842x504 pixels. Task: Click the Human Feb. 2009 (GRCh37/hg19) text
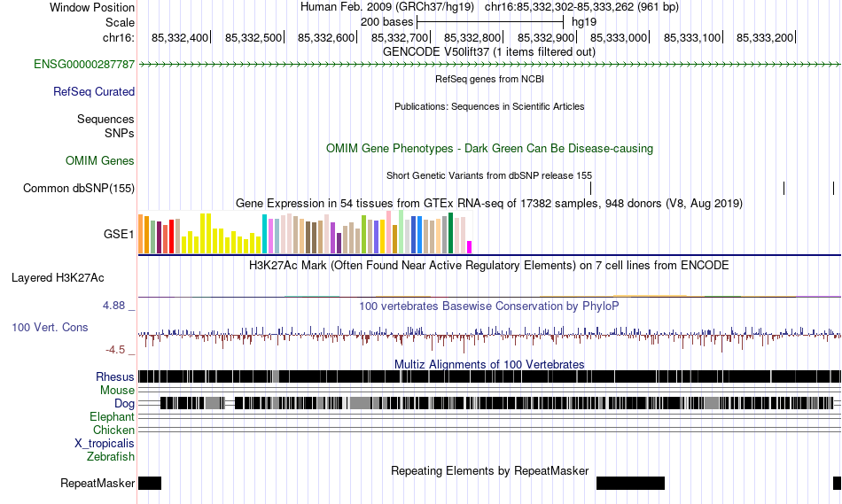387,7
